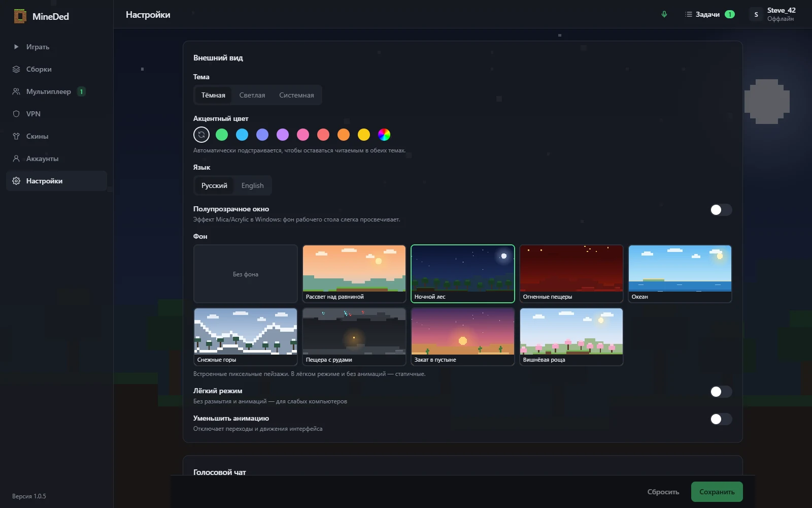Choose Закат в пустыне background
The width and height of the screenshot is (812, 508).
point(463,337)
